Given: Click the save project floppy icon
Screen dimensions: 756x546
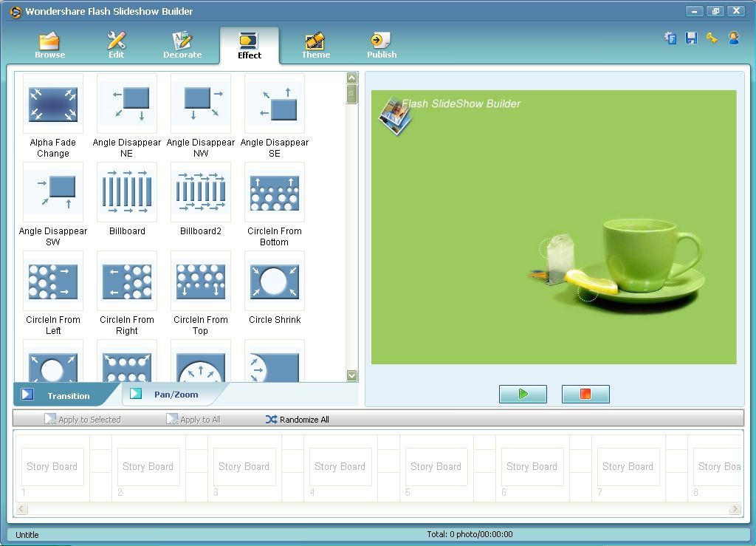Looking at the screenshot, I should pyautogui.click(x=691, y=38).
